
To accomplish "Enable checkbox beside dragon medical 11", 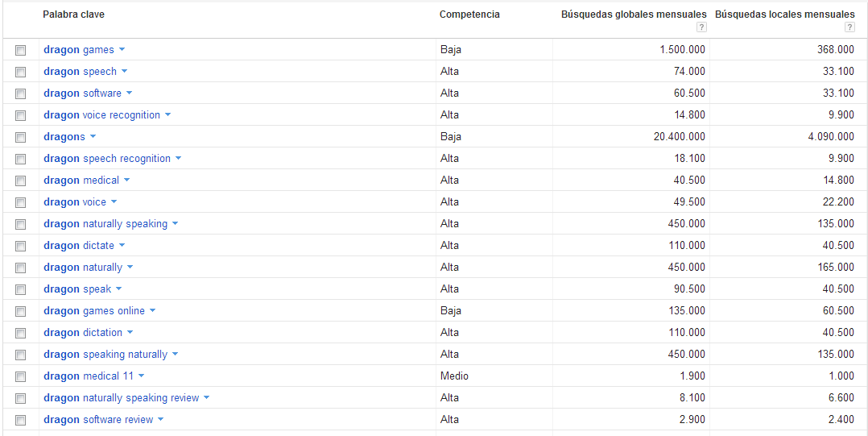I will [21, 376].
